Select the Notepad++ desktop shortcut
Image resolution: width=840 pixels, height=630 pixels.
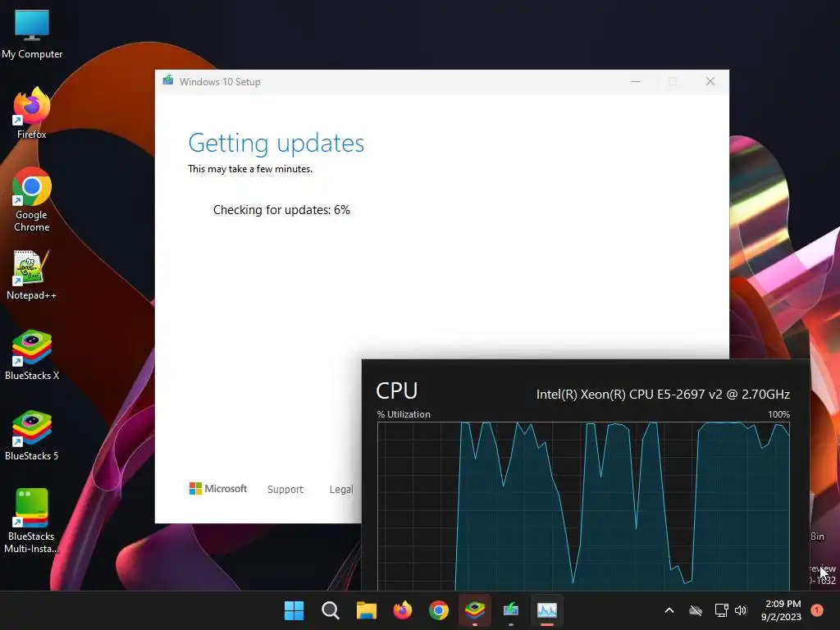[32, 275]
